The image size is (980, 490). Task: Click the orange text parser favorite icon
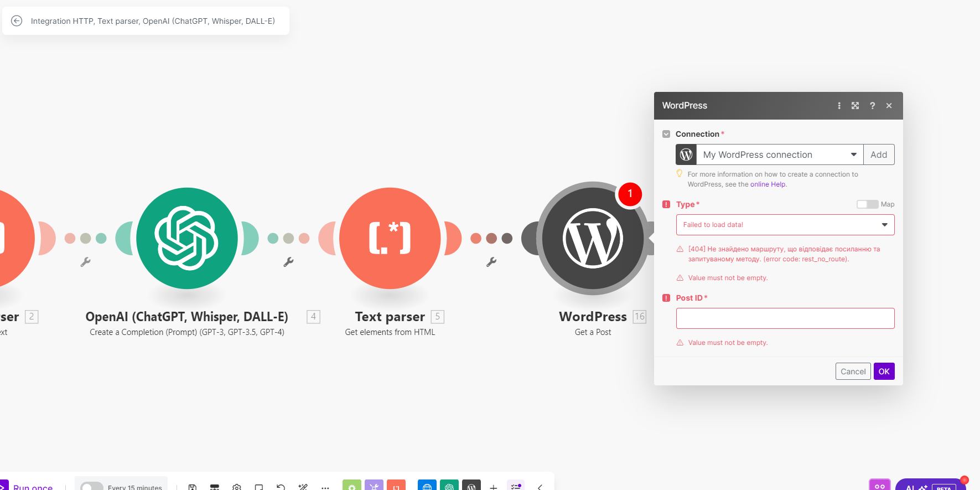click(396, 485)
